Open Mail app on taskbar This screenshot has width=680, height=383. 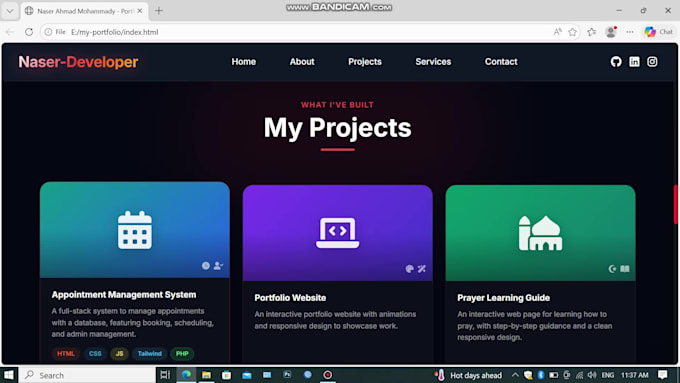click(x=247, y=375)
